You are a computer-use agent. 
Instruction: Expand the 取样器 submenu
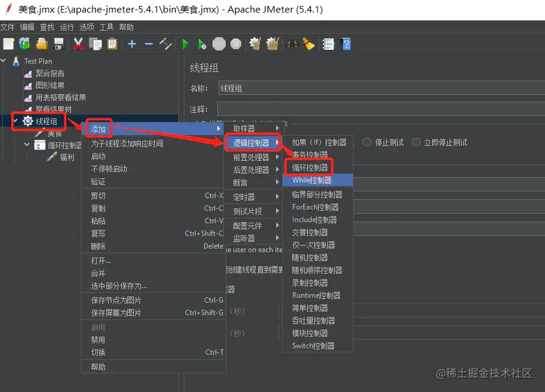254,128
